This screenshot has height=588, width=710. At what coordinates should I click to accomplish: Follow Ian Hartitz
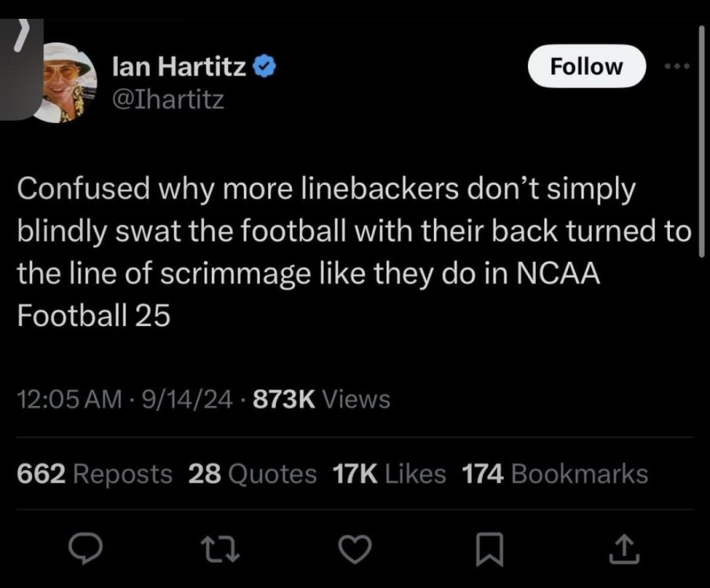(586, 67)
